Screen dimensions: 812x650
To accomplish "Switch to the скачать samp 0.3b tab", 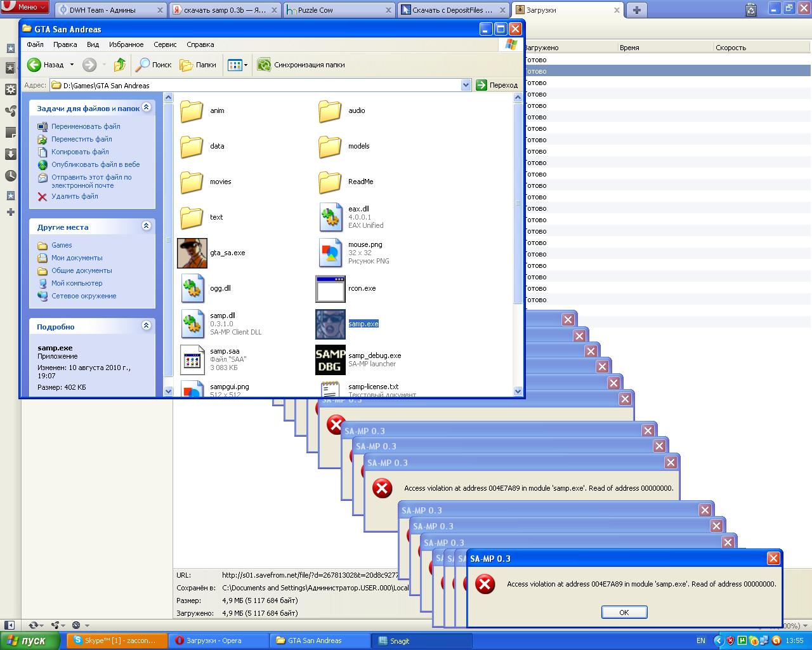I will (x=225, y=10).
